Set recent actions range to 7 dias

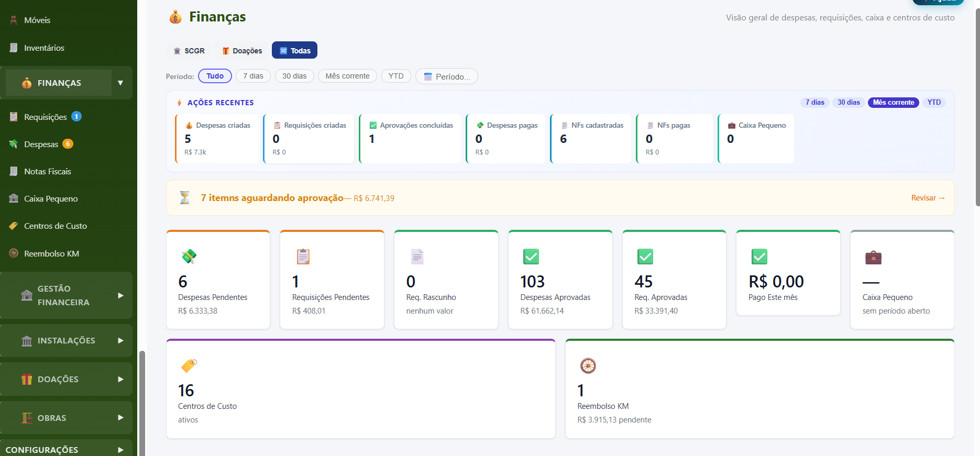814,103
